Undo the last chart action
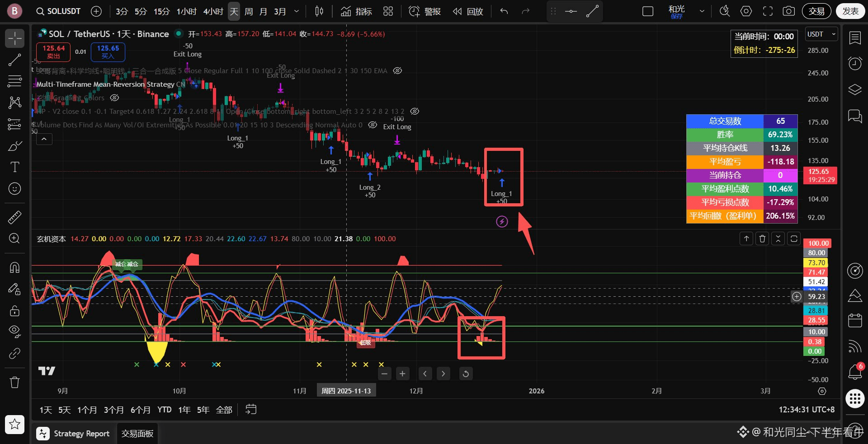The image size is (868, 444). (504, 11)
